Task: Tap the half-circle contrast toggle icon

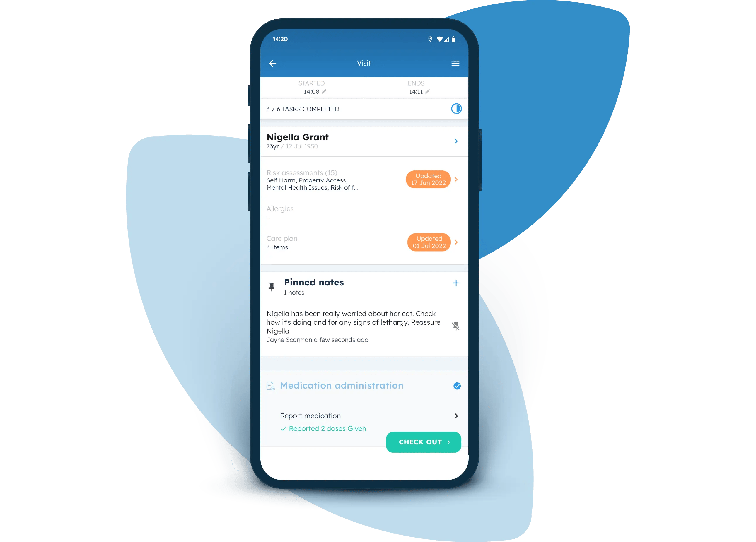Action: tap(456, 109)
